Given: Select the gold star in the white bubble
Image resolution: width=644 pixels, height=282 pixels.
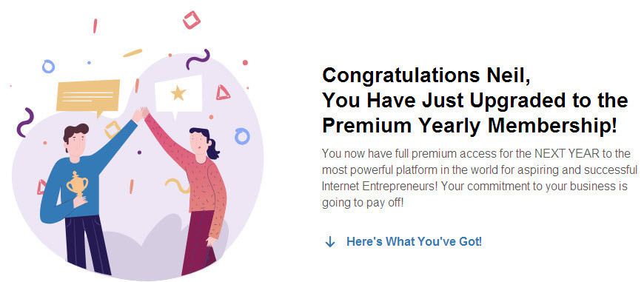Looking at the screenshot, I should (178, 93).
